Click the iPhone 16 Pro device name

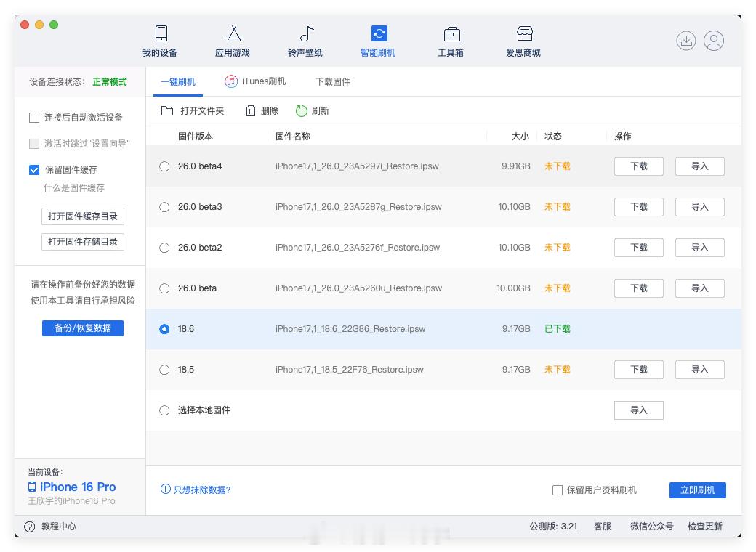[x=78, y=487]
